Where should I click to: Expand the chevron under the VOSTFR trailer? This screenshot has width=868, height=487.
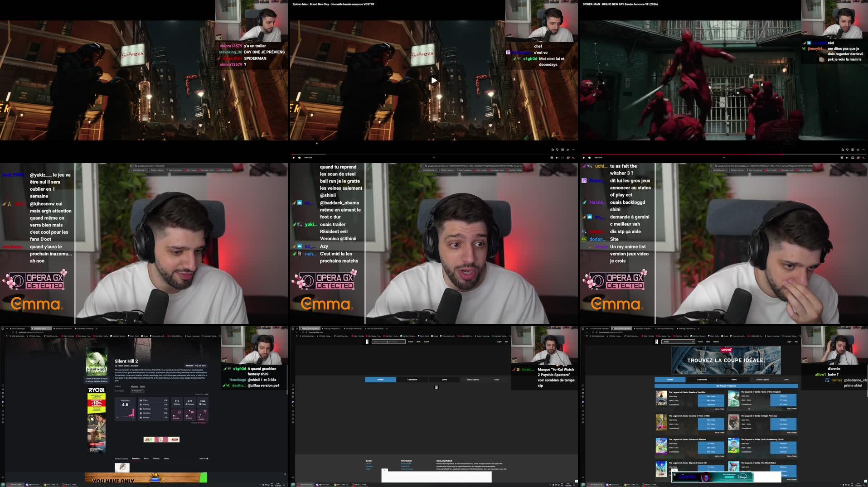pyautogui.click(x=434, y=158)
